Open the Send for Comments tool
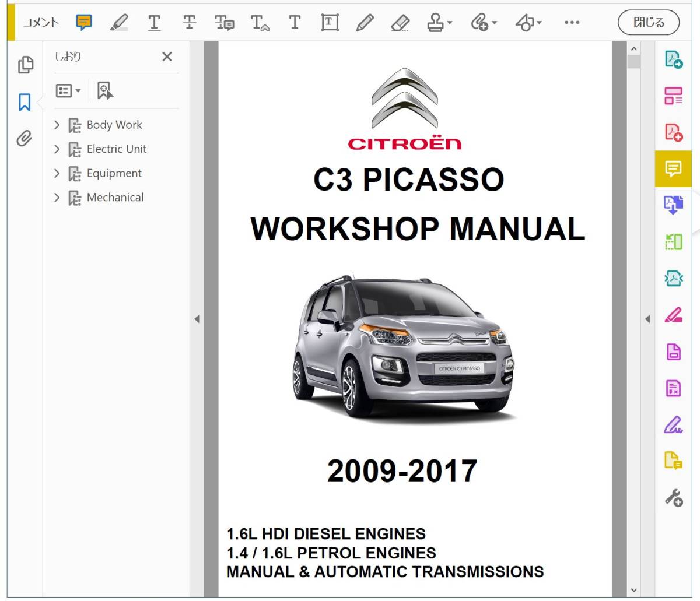Image resolution: width=700 pixels, height=601 pixels. 674,461
